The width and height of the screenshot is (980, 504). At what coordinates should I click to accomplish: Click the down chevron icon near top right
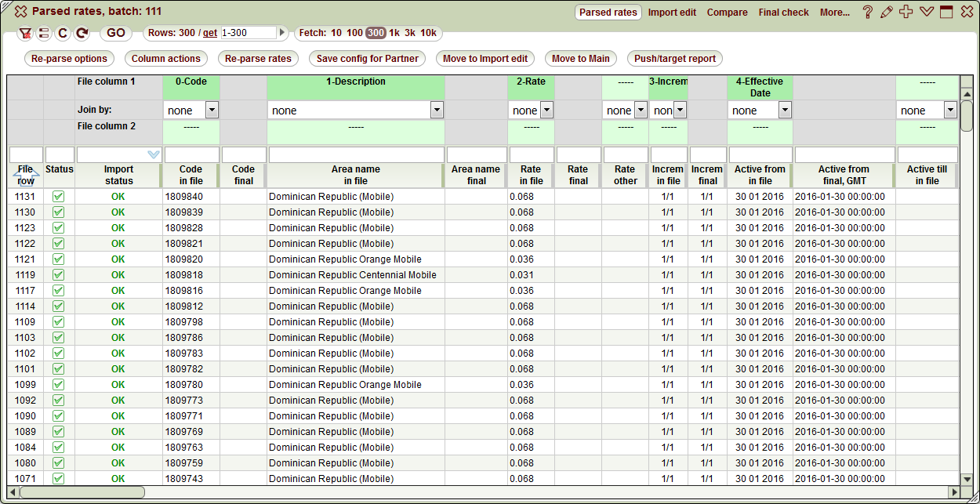[x=926, y=12]
